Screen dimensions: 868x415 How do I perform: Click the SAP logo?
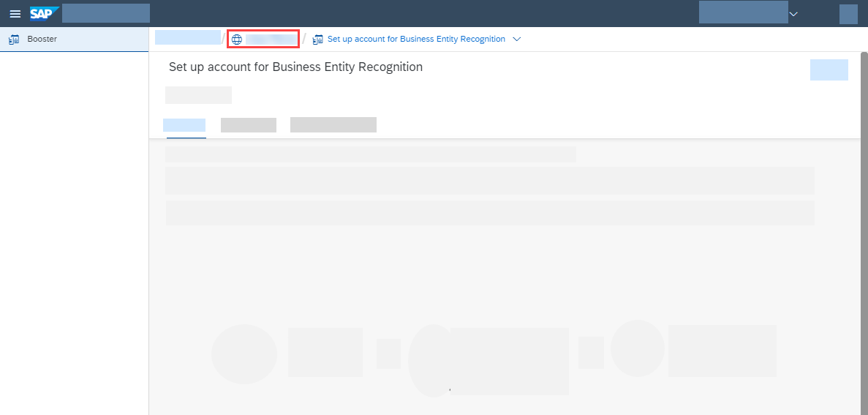tap(45, 13)
